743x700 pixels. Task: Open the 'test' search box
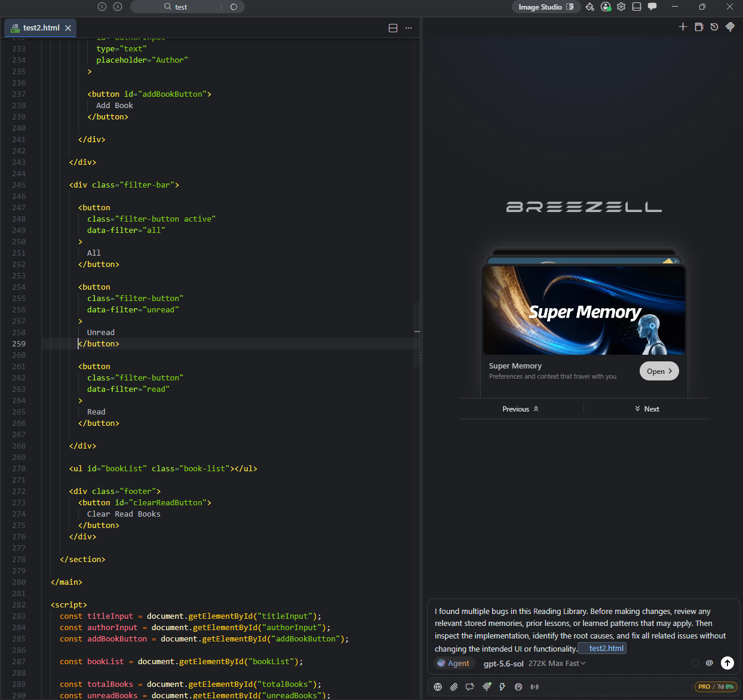tap(176, 7)
